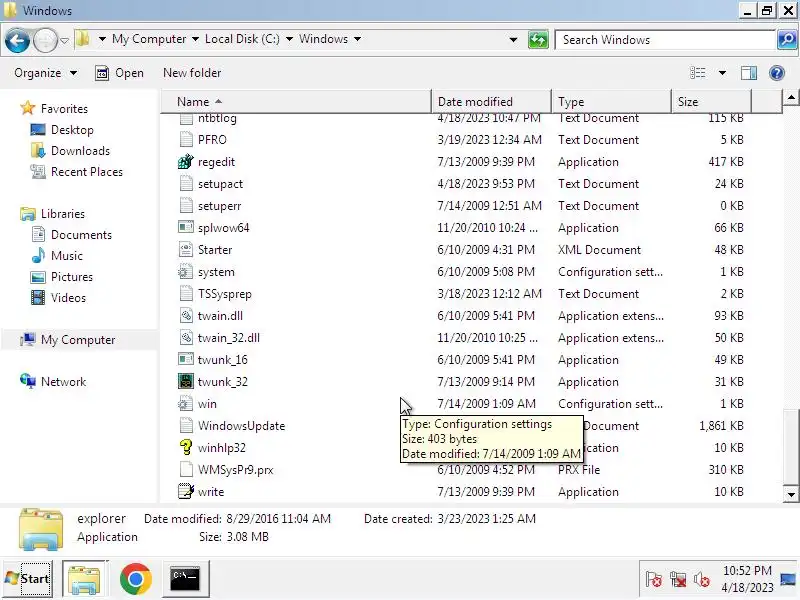Click the folder icon in the address bar
Image resolution: width=800 pixels, height=600 pixels.
click(x=83, y=39)
